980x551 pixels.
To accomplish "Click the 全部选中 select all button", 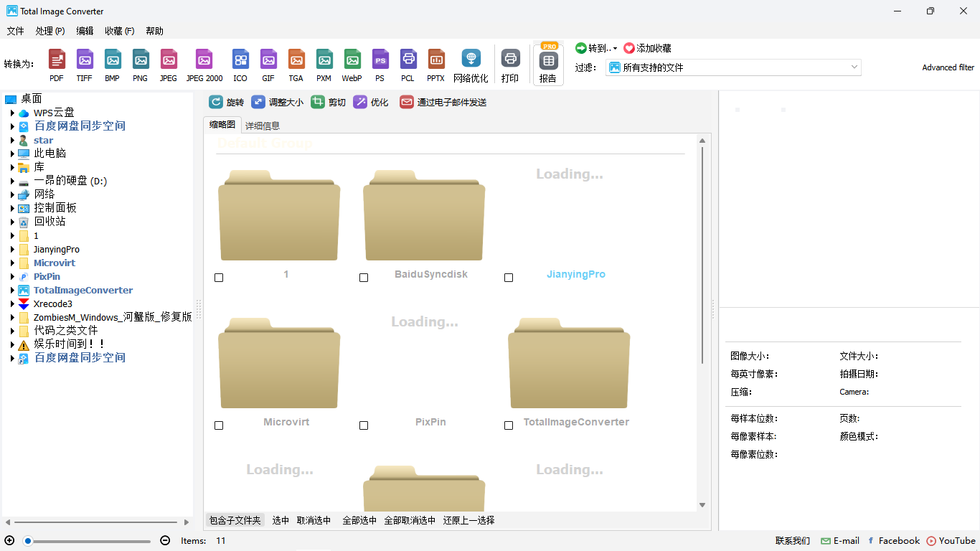I will pos(359,520).
